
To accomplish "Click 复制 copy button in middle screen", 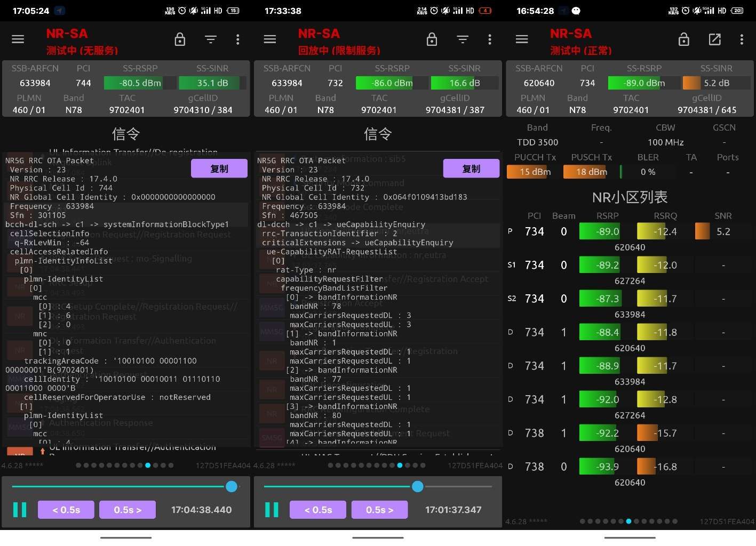I will [x=471, y=168].
